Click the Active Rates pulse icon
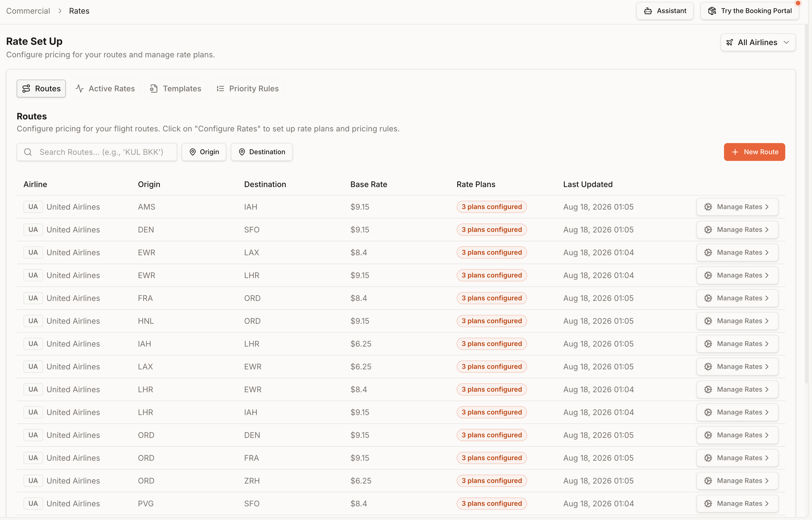Screen dimensions: 812x520 (80, 89)
